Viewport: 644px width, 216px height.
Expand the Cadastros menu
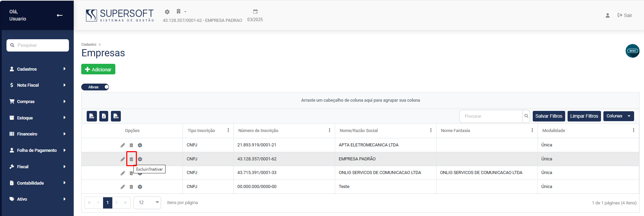[x=38, y=69]
